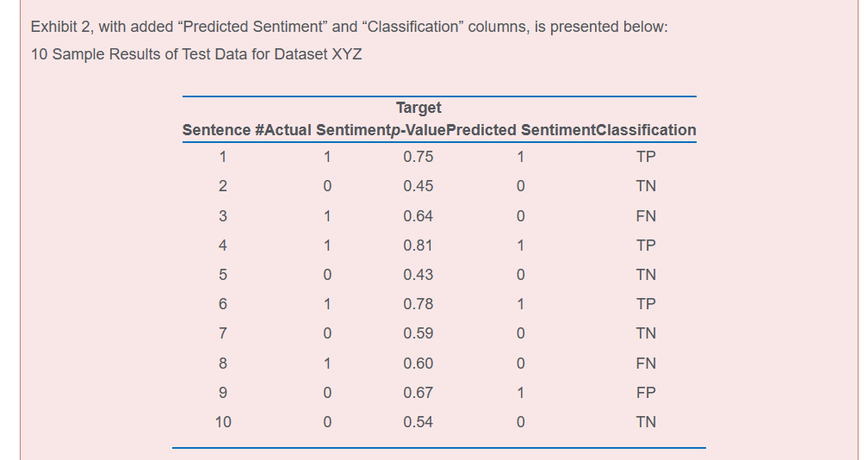Click the 0.60 p-value cell
This screenshot has width=868, height=460.
(x=418, y=363)
